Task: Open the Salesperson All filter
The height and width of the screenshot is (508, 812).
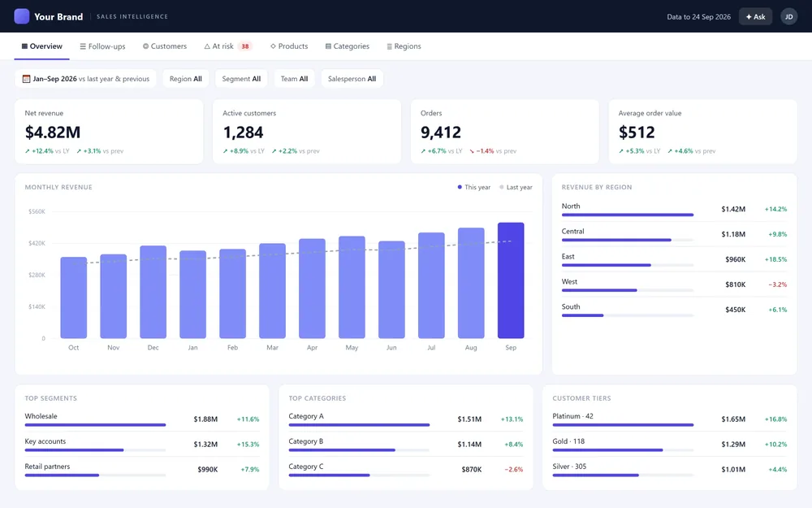Action: tap(352, 79)
